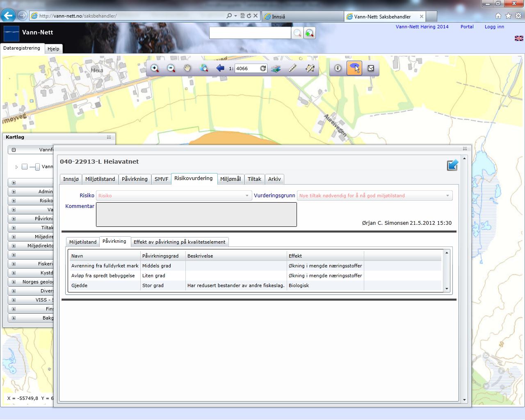Expand the Påvirkni layer group
Image resolution: width=525 pixels, height=420 pixels.
(x=14, y=219)
